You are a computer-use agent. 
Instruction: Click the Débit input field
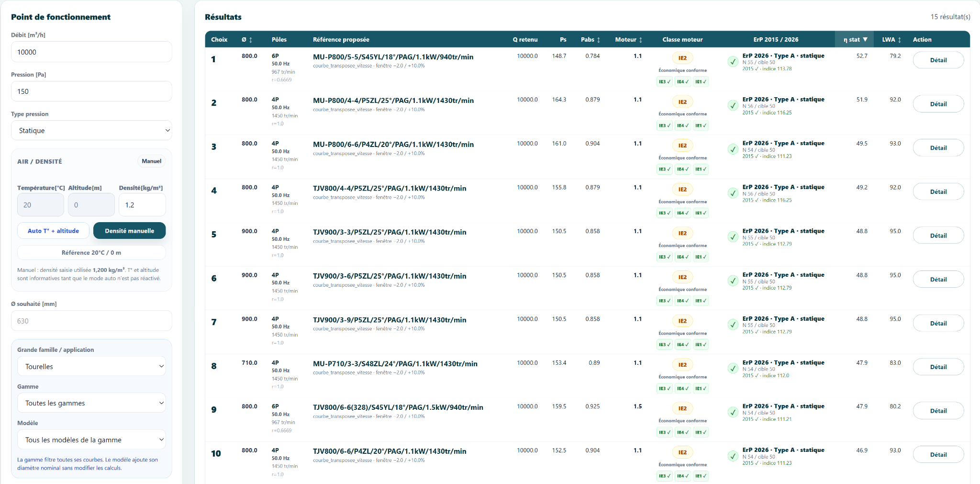pos(91,52)
